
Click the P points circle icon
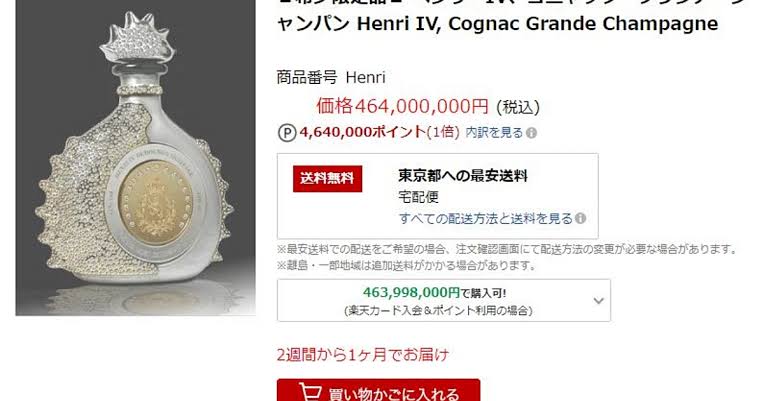287,133
